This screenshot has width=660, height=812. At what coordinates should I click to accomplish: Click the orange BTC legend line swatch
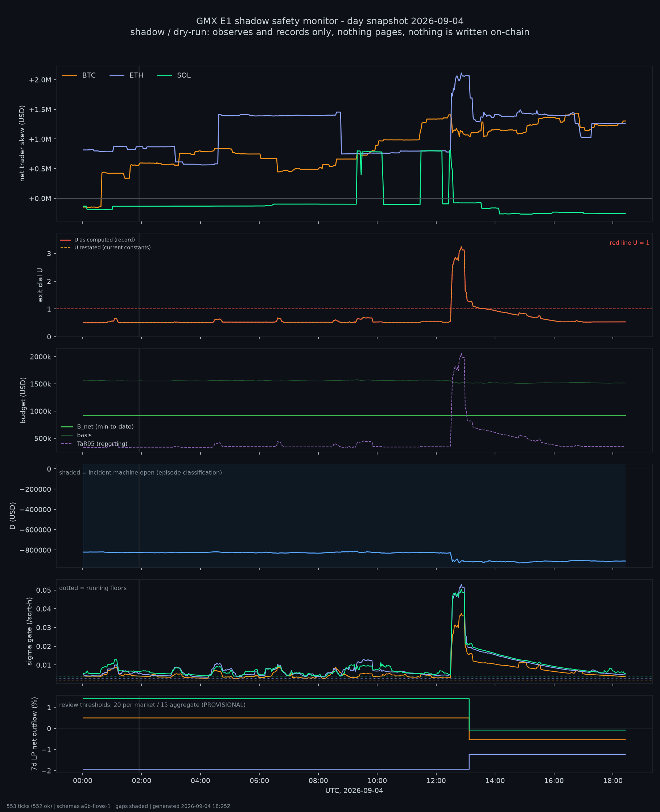(x=70, y=75)
